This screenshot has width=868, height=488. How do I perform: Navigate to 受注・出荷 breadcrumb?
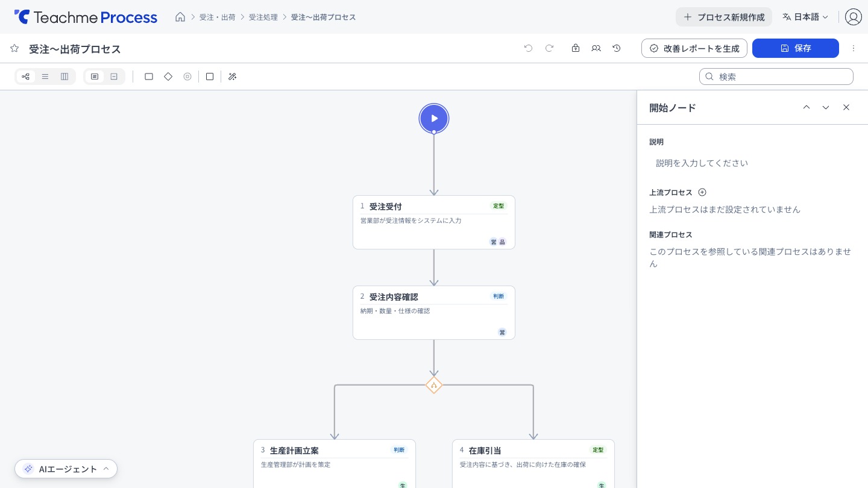[x=218, y=17]
